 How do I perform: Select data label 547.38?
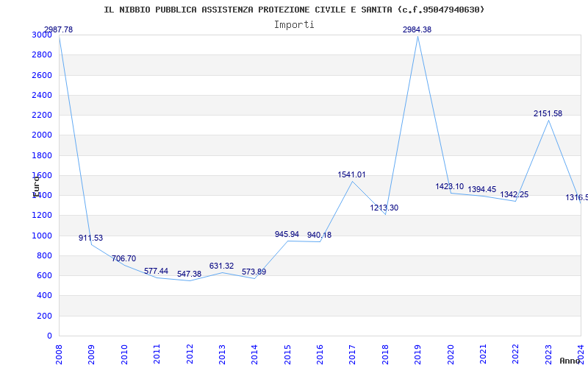190,274
